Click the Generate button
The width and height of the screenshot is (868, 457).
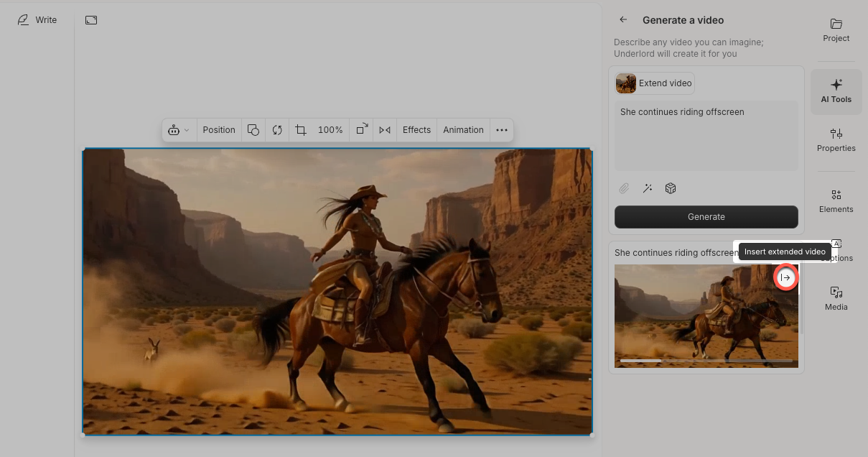click(x=706, y=216)
